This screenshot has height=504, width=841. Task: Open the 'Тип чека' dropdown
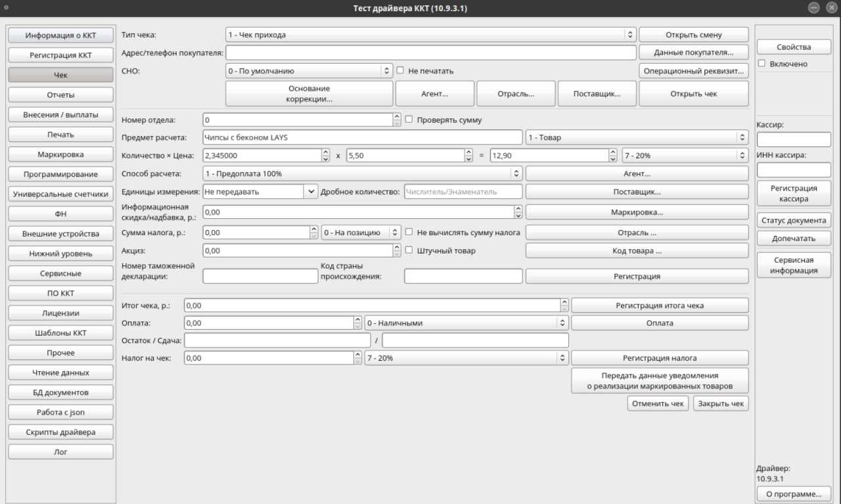point(431,35)
